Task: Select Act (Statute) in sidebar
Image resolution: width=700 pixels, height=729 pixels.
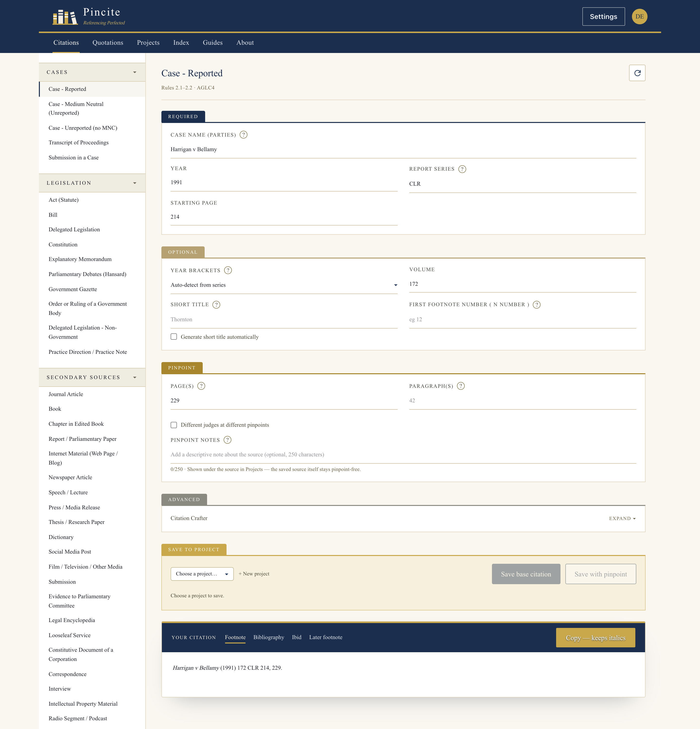Action: 92,200
